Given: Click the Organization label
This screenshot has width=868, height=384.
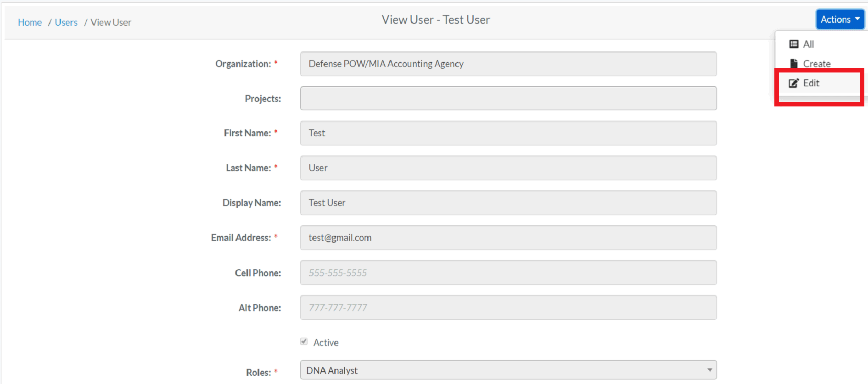Looking at the screenshot, I should click(x=243, y=64).
